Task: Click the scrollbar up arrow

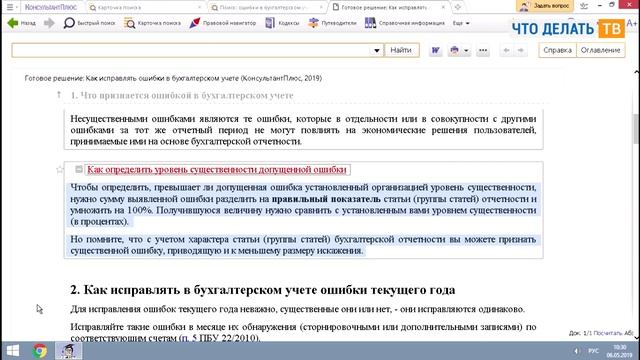Action: [636, 72]
